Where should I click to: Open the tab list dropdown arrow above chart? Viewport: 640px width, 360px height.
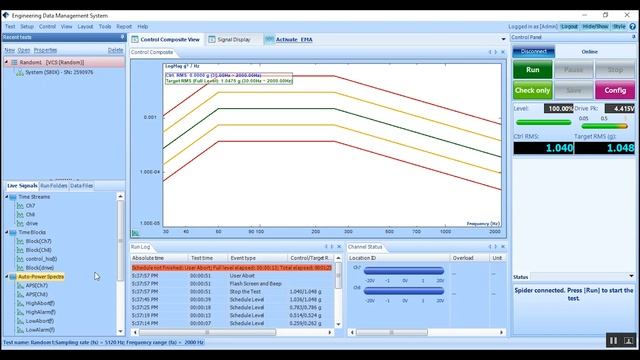503,39
